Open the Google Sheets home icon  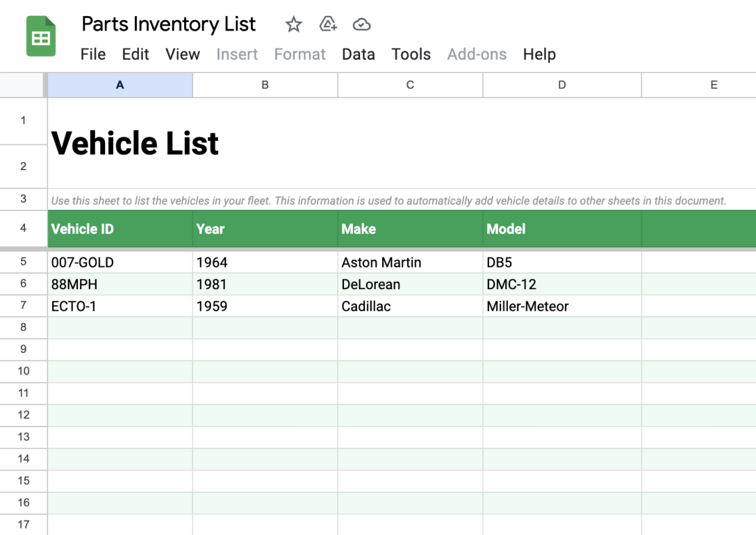(x=40, y=36)
